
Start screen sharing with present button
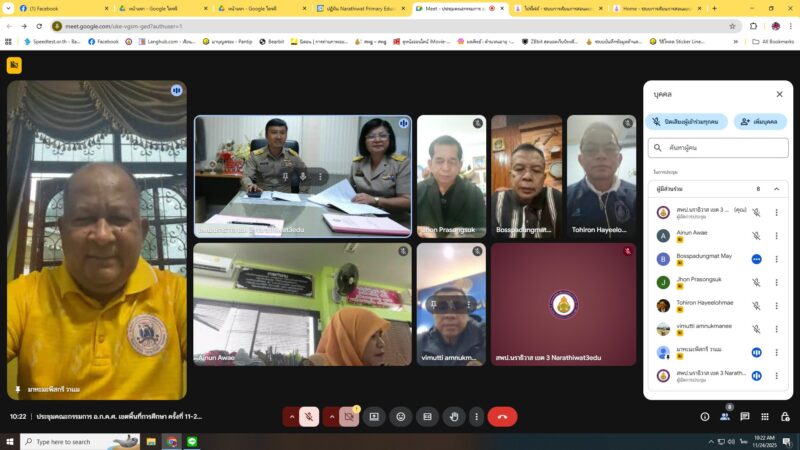(x=374, y=416)
